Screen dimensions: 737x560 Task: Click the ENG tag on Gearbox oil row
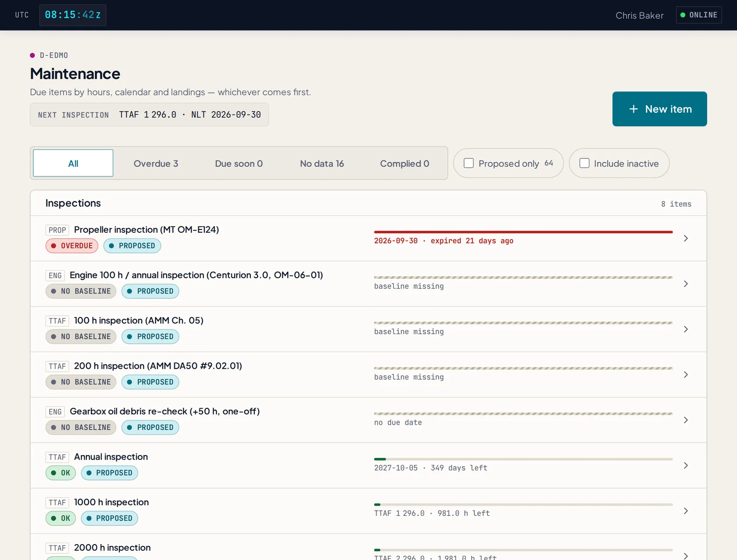(x=55, y=412)
